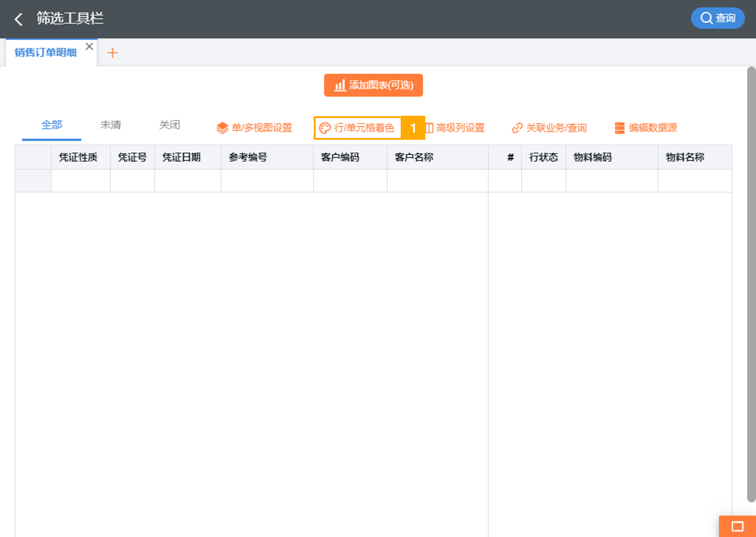Click the 客户编码 column header
This screenshot has width=756, height=537.
350,157
